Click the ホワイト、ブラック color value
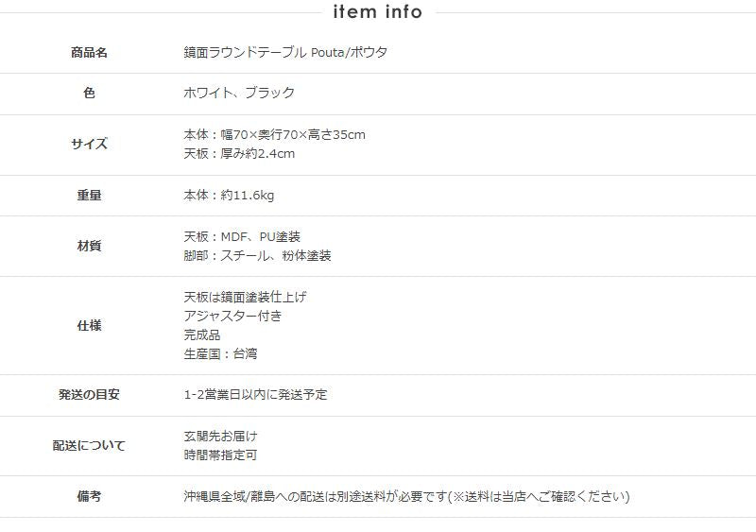756x532 pixels. click(239, 93)
